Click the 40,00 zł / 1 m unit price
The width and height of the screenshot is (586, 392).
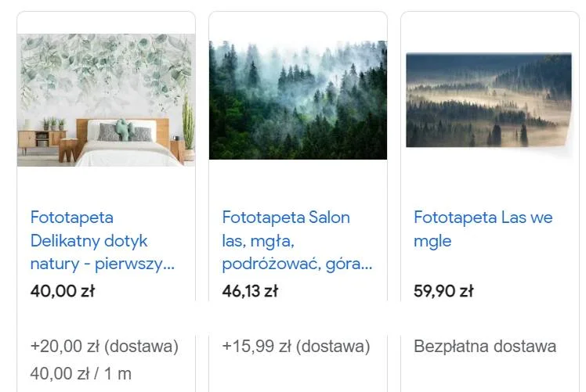pos(81,374)
